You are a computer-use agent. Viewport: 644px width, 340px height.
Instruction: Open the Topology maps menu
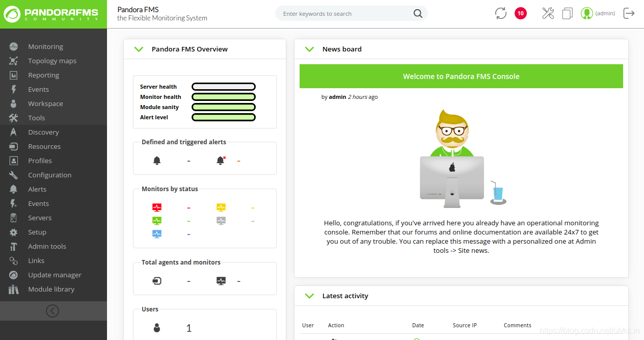52,61
